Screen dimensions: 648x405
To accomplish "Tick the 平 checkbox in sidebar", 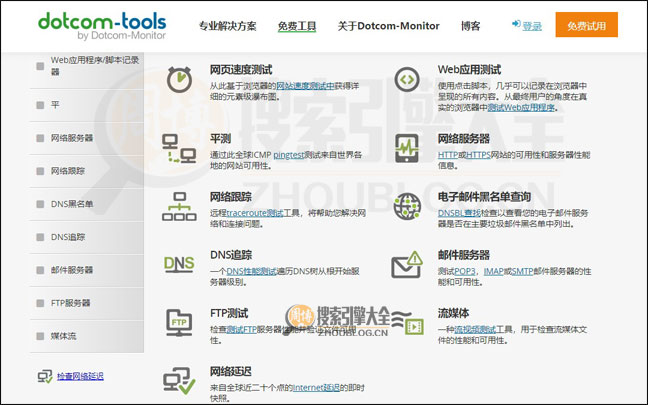I will [x=40, y=105].
